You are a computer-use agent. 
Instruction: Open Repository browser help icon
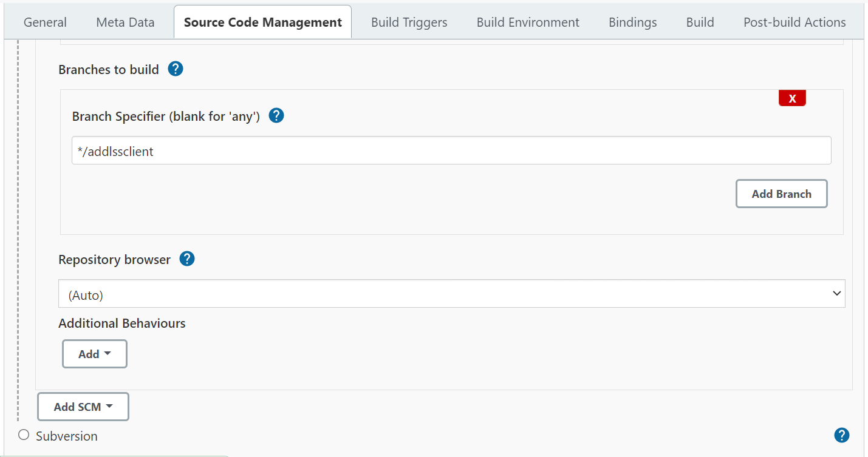187,259
